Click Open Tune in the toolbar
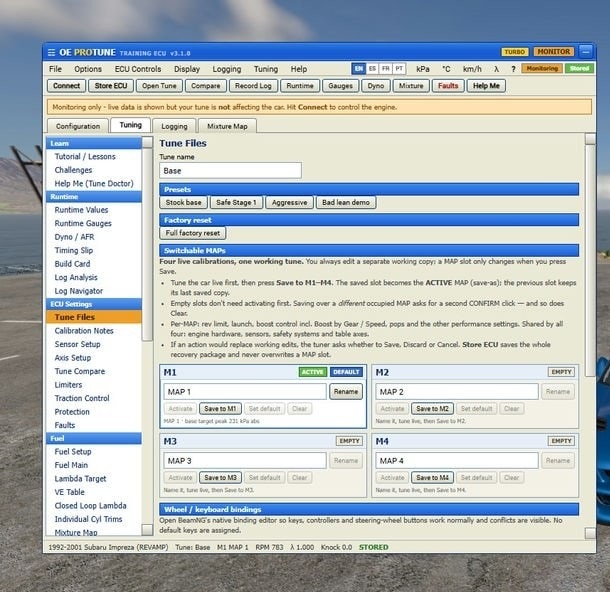 tap(159, 86)
